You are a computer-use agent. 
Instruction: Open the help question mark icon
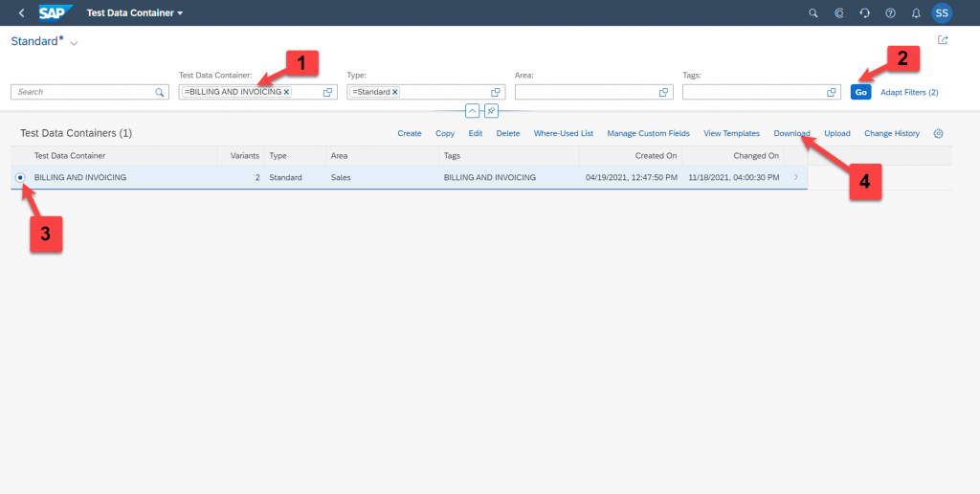tap(891, 12)
